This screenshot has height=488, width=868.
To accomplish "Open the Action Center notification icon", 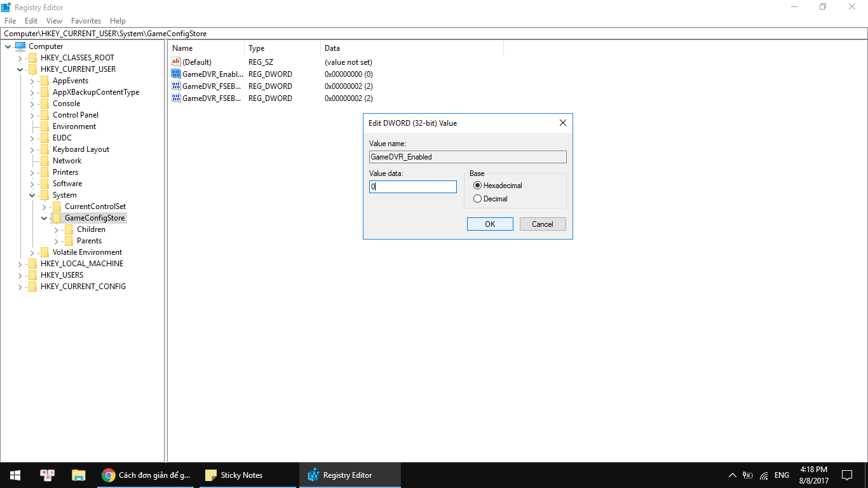I will [847, 475].
